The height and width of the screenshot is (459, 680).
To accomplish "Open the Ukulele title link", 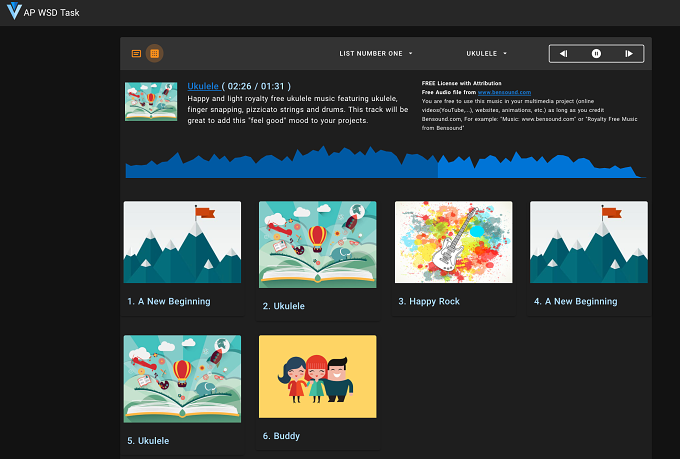I will pos(203,86).
